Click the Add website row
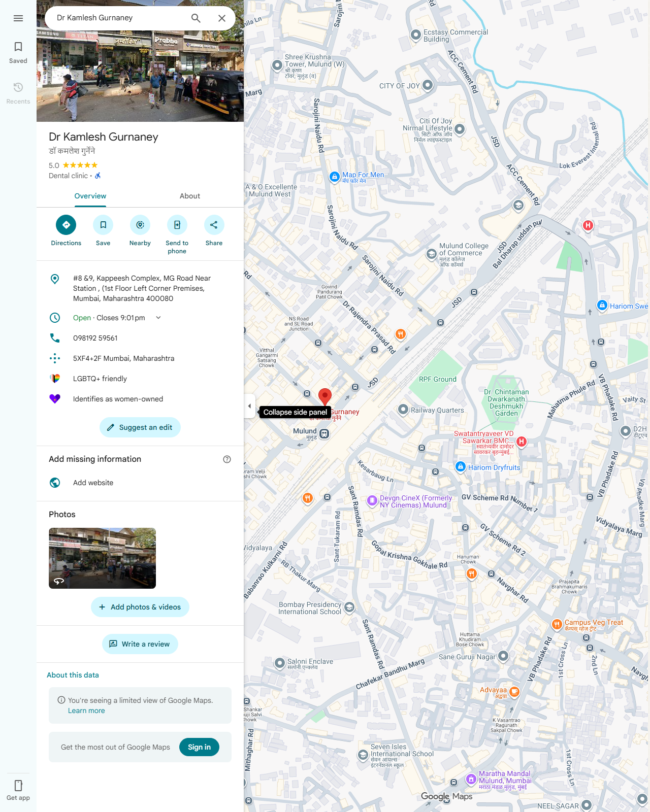Screen dimensions: 650x812 [140, 483]
